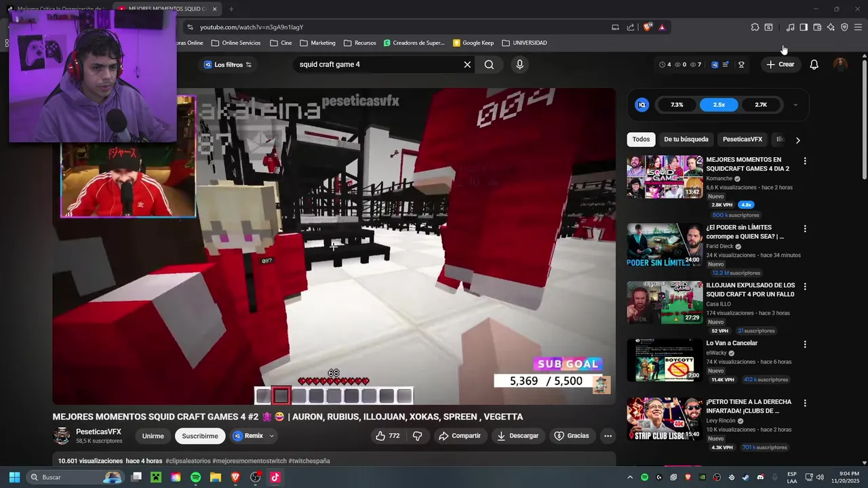
Task: Switch to the MEJORES MOMENTOS SQUID browser tab
Action: point(166,9)
